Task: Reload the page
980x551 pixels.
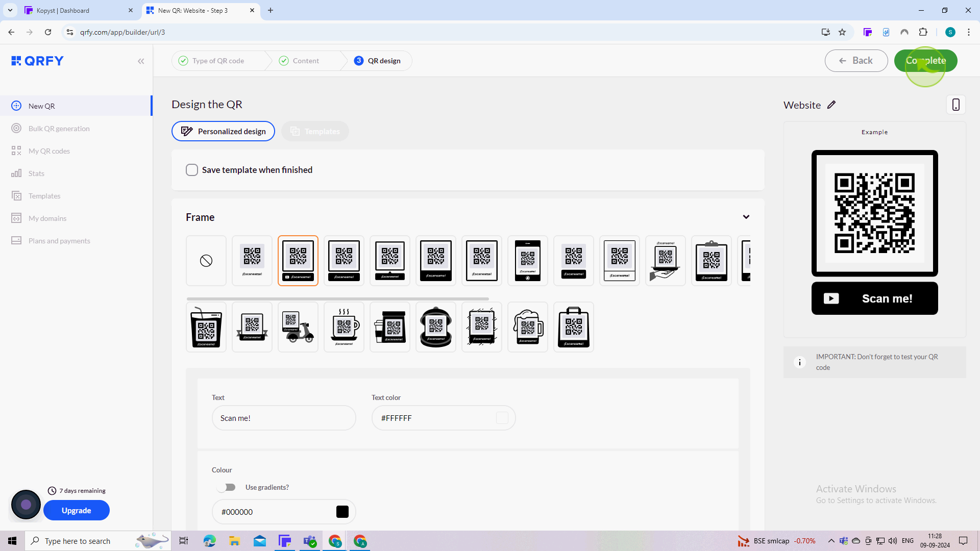Action: coord(48,32)
